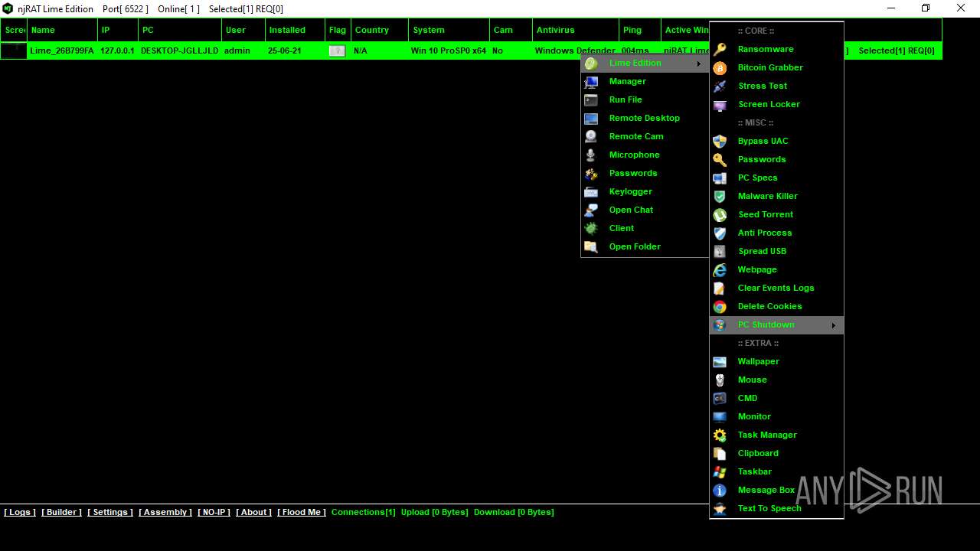
Task: Select the Lime_26B799FA client row name
Action: pos(62,51)
